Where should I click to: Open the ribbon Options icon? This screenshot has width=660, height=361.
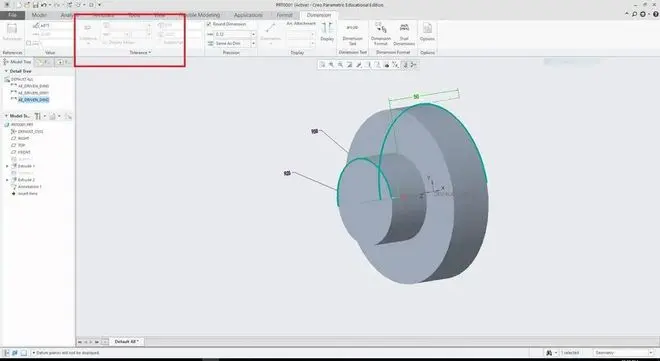tap(427, 32)
